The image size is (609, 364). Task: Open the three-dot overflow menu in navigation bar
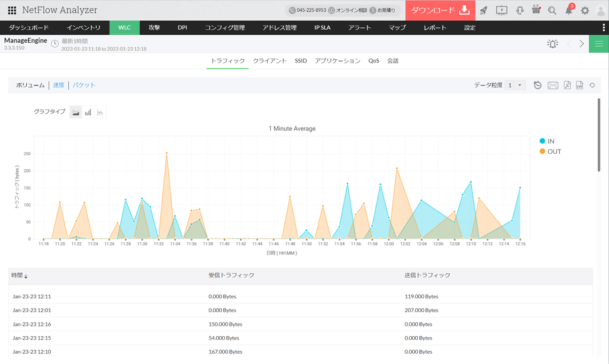604,28
